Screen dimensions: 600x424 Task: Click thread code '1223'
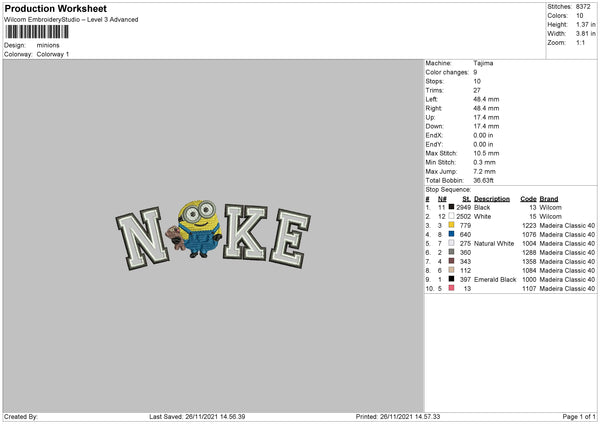tap(529, 225)
